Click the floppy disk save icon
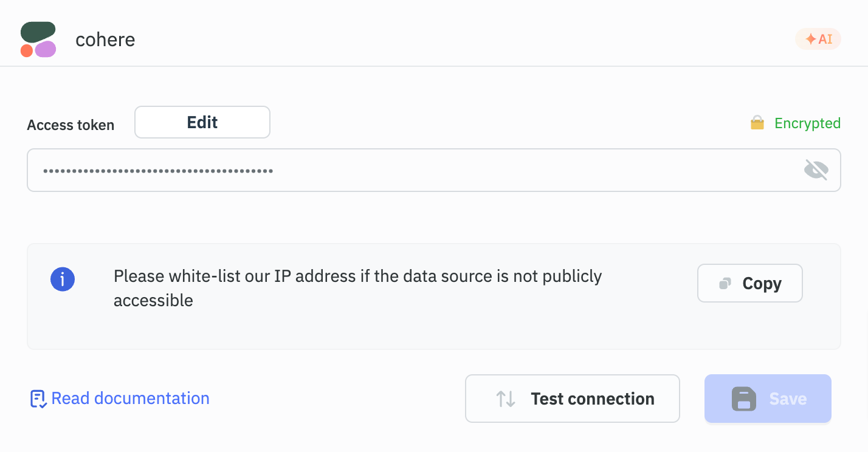This screenshot has width=868, height=452. (743, 399)
